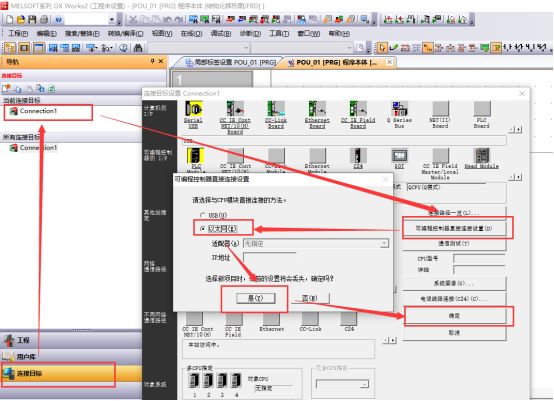
Task: Close the POU_01 program body tab
Action: pyautogui.click(x=389, y=63)
